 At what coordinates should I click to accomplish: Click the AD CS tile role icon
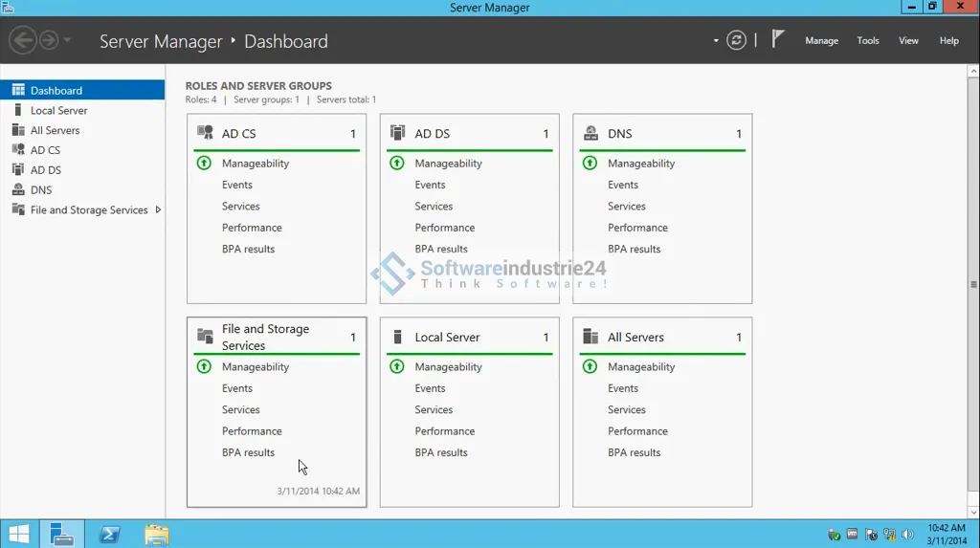(x=205, y=133)
